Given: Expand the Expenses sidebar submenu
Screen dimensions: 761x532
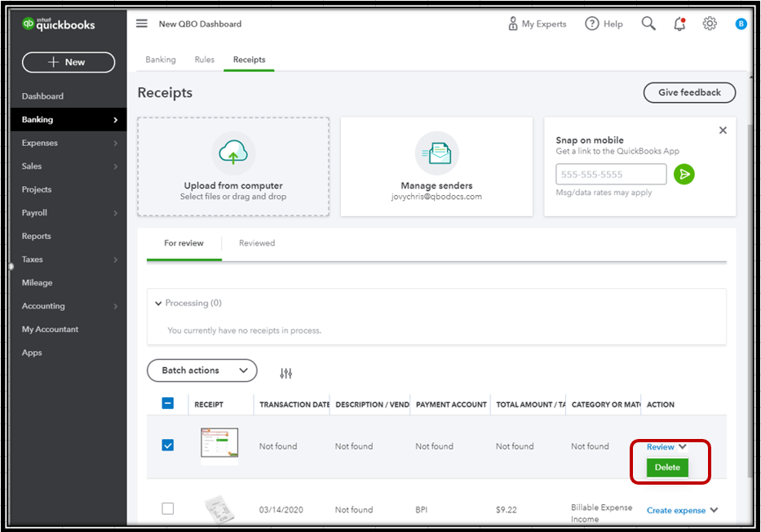Looking at the screenshot, I should [x=116, y=143].
